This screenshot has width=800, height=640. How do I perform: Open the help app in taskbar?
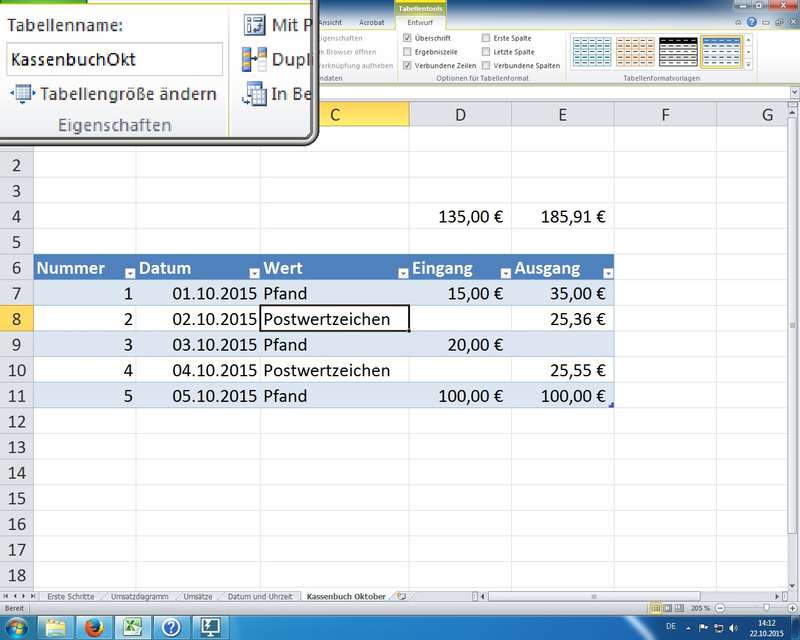(x=171, y=627)
